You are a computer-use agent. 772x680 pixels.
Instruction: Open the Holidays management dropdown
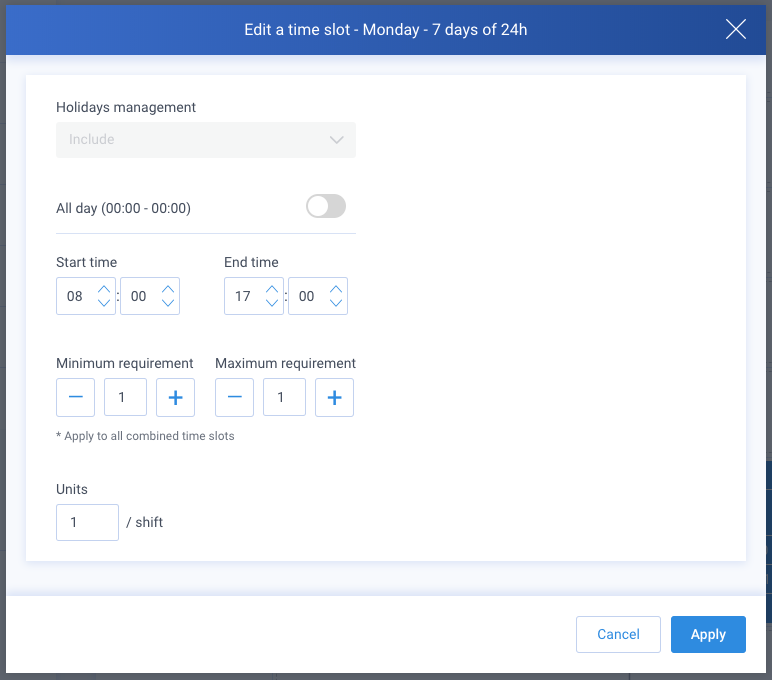tap(206, 140)
